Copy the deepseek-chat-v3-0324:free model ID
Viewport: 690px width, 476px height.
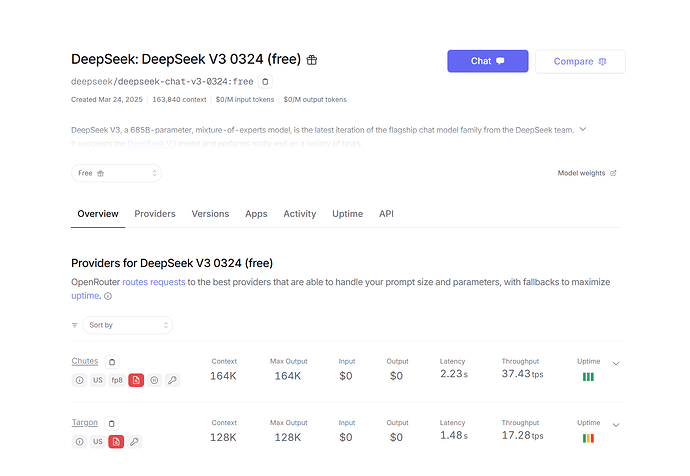click(265, 81)
